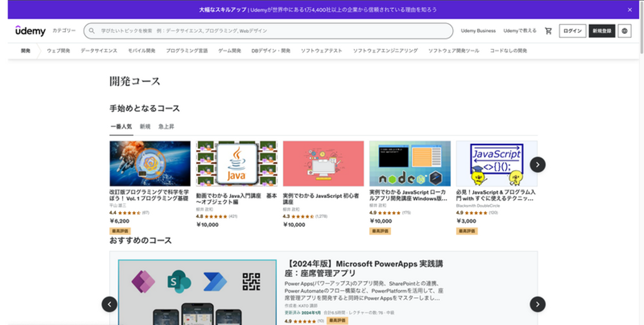
Task: Click the ログイン button
Action: 572,31
